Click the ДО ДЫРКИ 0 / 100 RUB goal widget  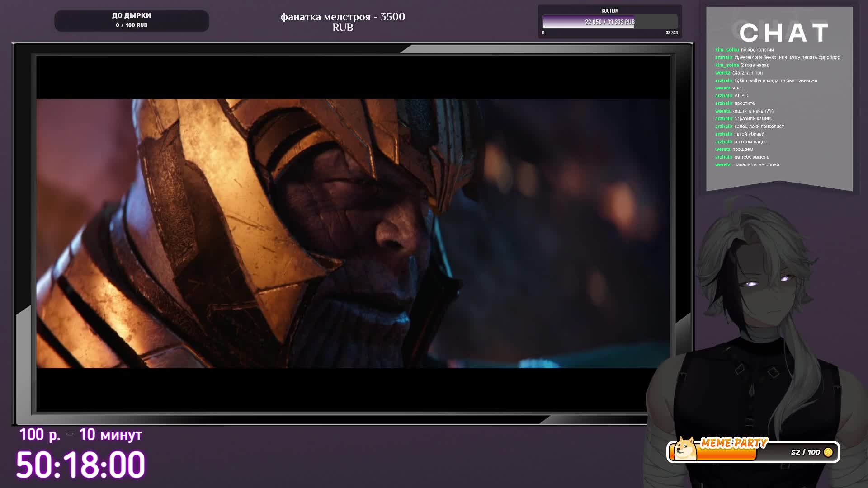point(132,21)
